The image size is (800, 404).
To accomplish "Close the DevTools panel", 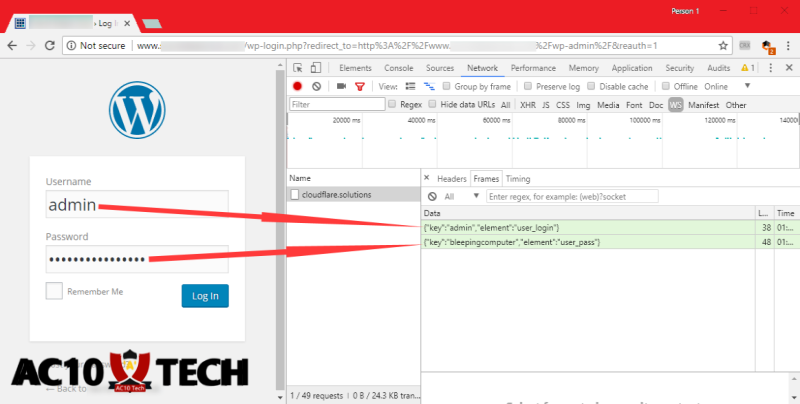I will [x=789, y=68].
